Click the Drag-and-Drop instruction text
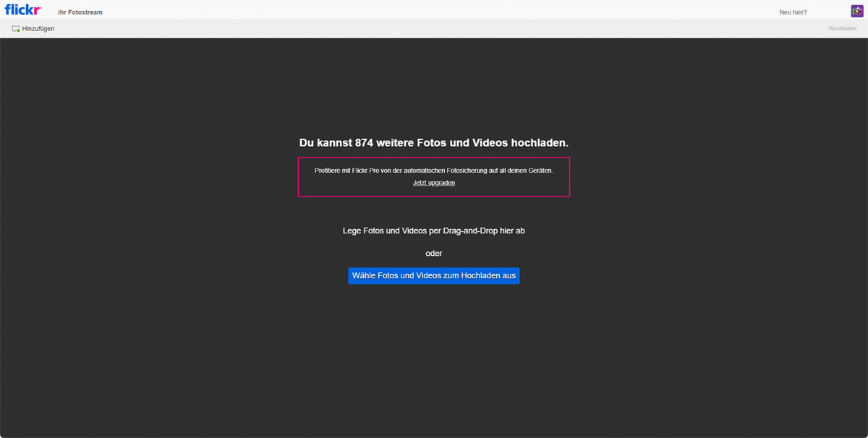This screenshot has width=868, height=438. (x=434, y=231)
